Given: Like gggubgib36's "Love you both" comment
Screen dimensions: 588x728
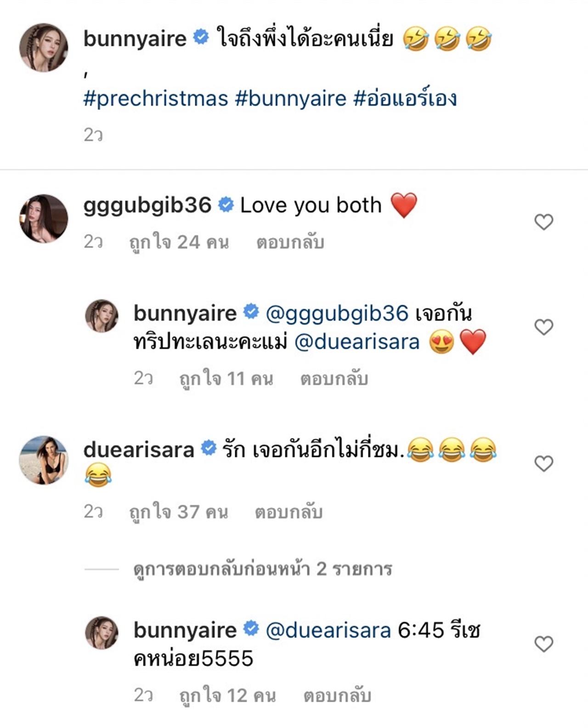Looking at the screenshot, I should coord(543,222).
